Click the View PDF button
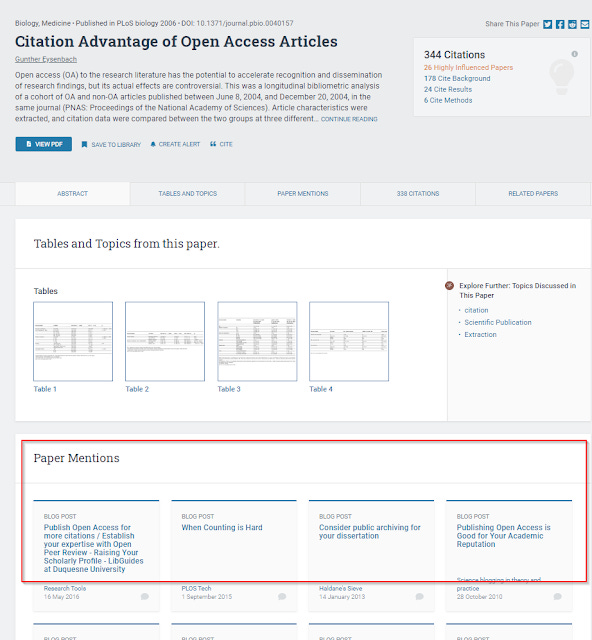592x640 pixels. click(x=44, y=144)
